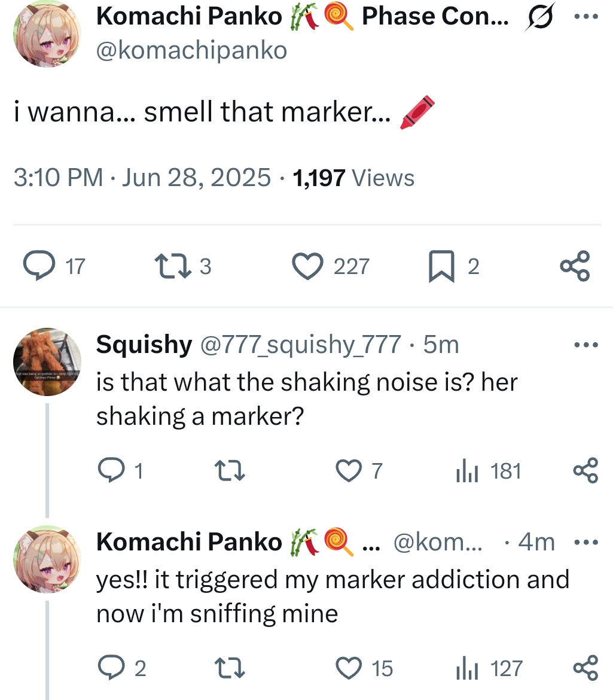
Task: Reply to the main marker post
Action: point(39,266)
